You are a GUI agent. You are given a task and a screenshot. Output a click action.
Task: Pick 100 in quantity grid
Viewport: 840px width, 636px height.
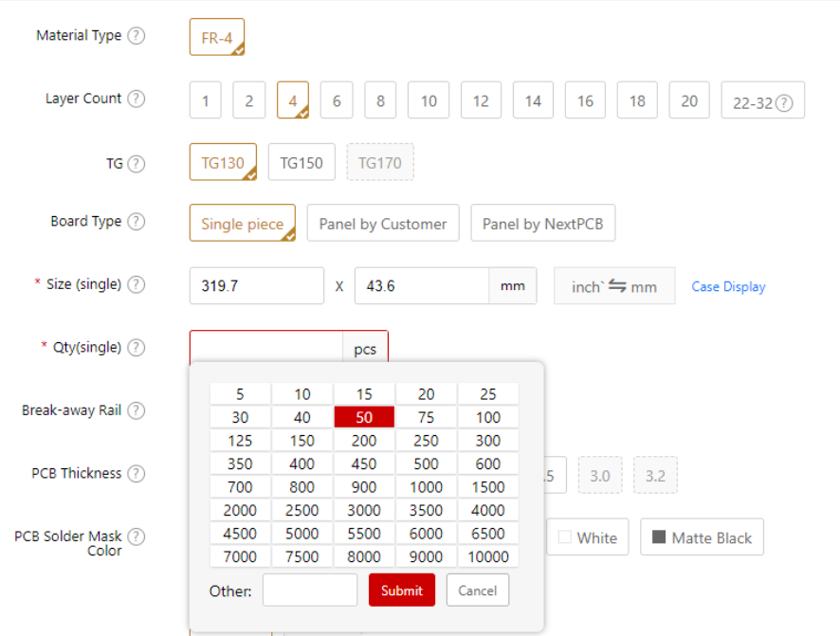pos(488,417)
